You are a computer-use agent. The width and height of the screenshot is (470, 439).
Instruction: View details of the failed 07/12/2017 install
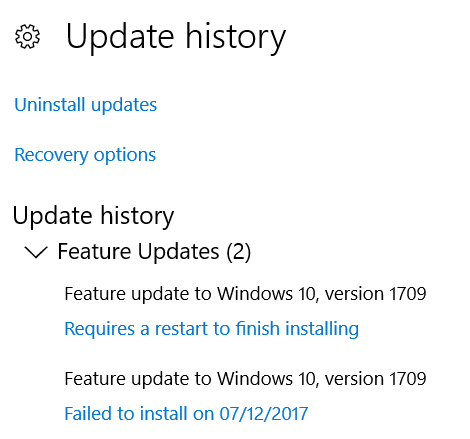pyautogui.click(x=186, y=414)
